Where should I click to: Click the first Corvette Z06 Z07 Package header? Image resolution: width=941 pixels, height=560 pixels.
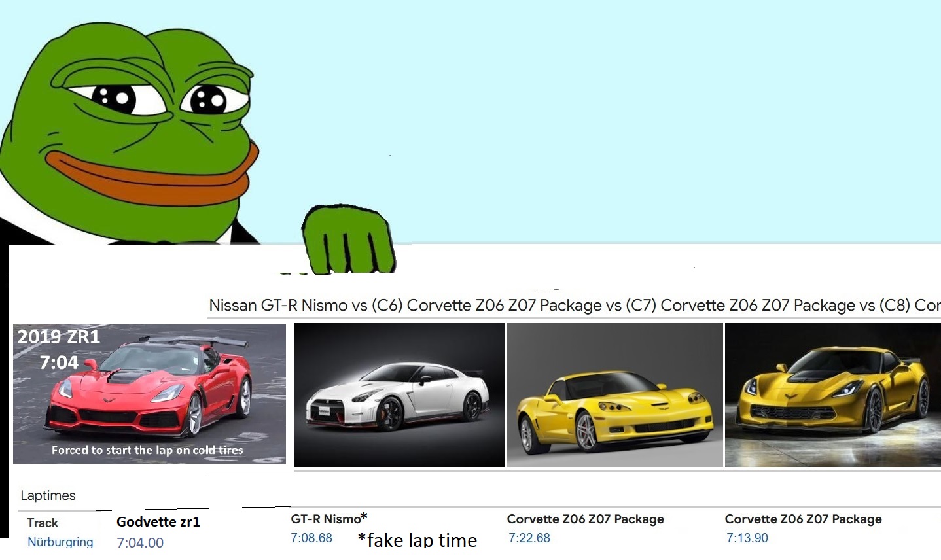pyautogui.click(x=585, y=519)
